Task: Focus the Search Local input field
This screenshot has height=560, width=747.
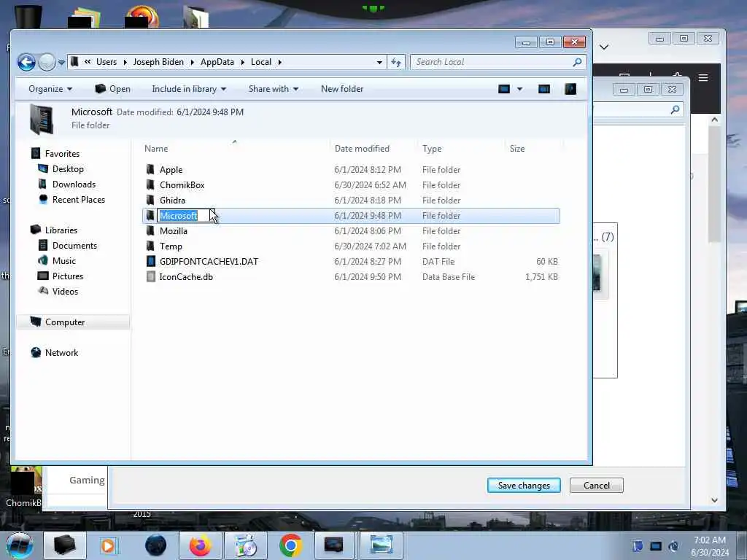Action: pyautogui.click(x=493, y=62)
